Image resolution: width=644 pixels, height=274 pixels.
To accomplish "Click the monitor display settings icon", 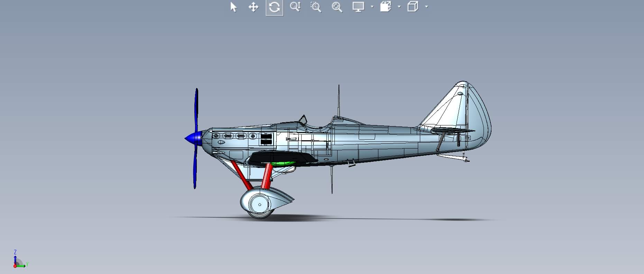I will pos(358,7).
